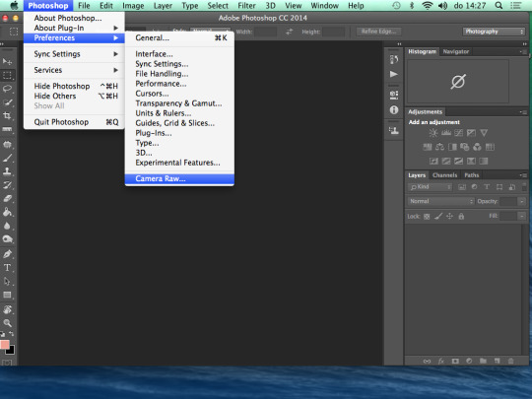Open the Photography workspace dropdown

pos(494,32)
